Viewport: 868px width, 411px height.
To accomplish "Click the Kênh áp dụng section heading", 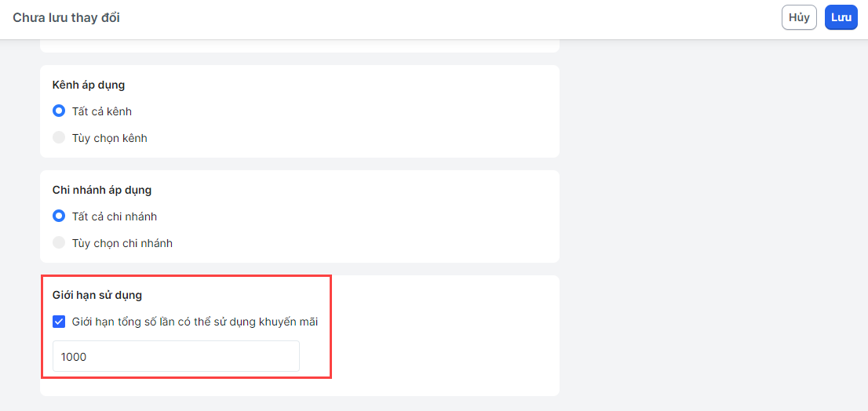I will click(x=88, y=85).
